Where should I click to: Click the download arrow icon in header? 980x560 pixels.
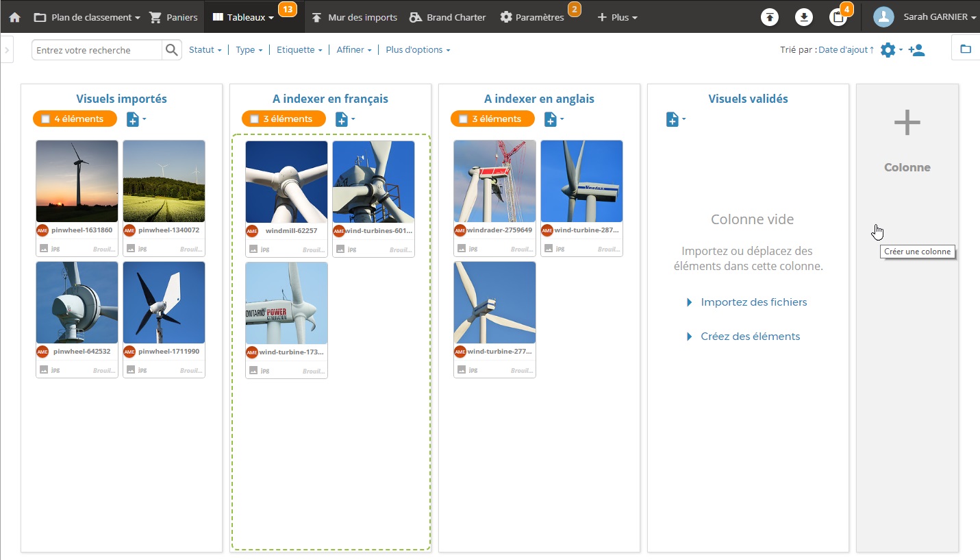[804, 18]
